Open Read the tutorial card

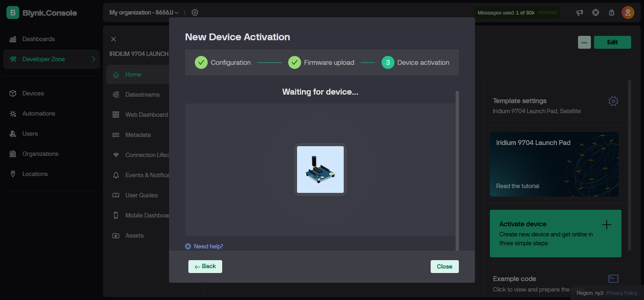(554, 164)
